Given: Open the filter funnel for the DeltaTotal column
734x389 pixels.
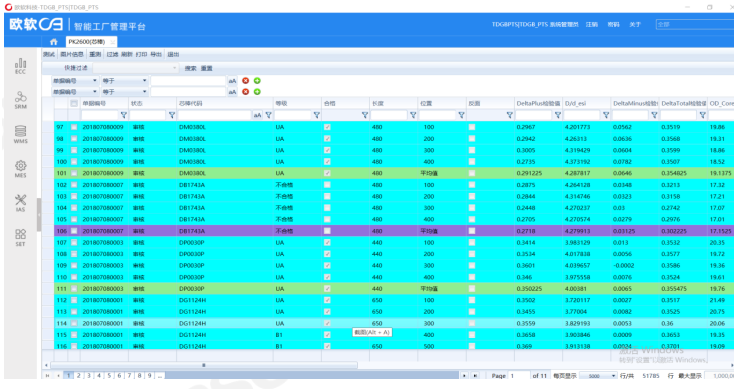Looking at the screenshot, I should click(702, 115).
